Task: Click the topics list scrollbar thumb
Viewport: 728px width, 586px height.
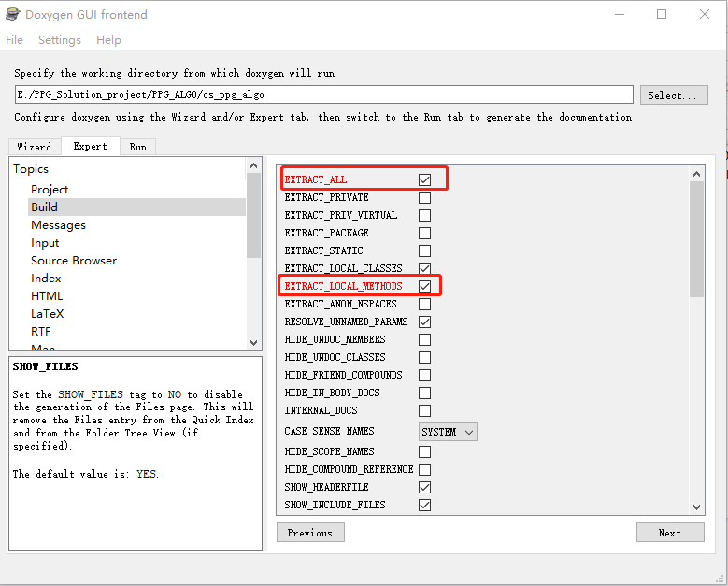Action: click(253, 216)
